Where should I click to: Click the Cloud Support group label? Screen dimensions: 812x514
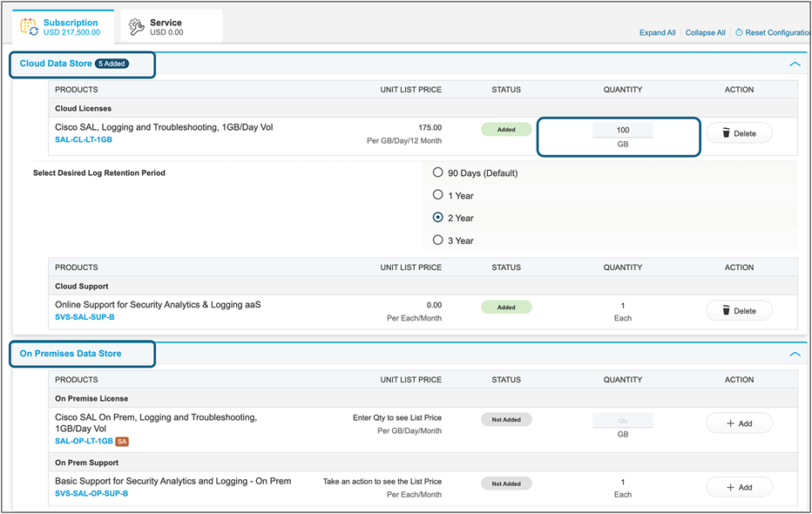coord(82,287)
